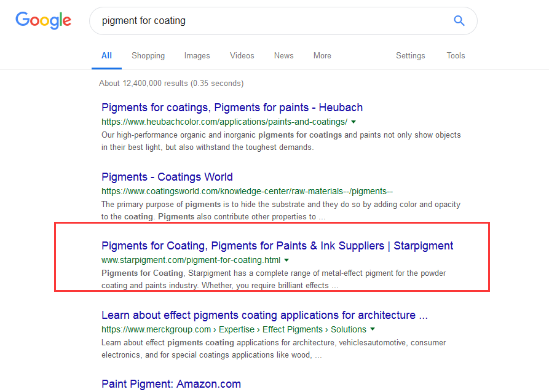The width and height of the screenshot is (549, 392).
Task: Click the merckgroup.com breadcrumb URL
Action: (234, 329)
